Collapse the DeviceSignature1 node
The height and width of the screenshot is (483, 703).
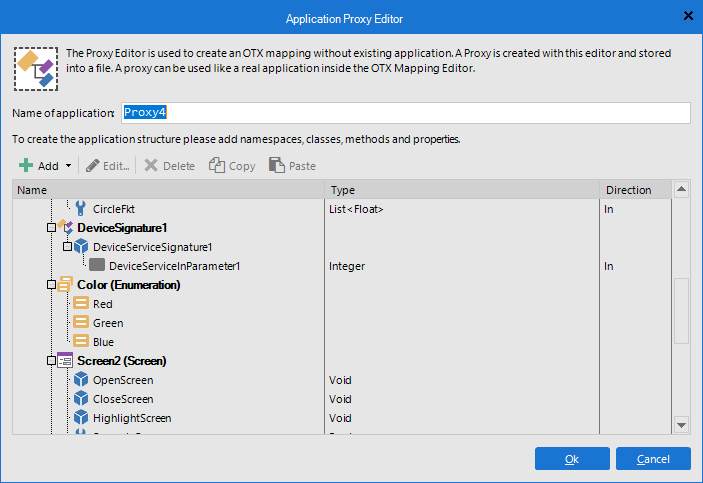[51, 227]
